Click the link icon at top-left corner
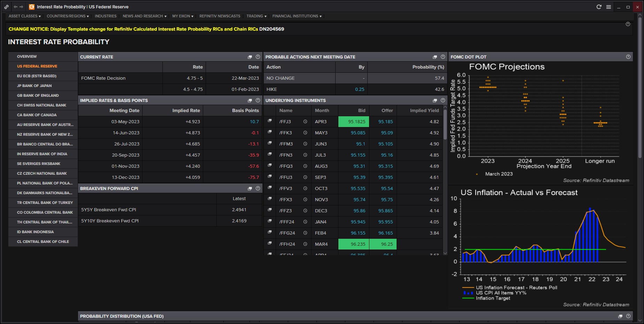Image resolution: width=644 pixels, height=324 pixels. click(x=6, y=7)
